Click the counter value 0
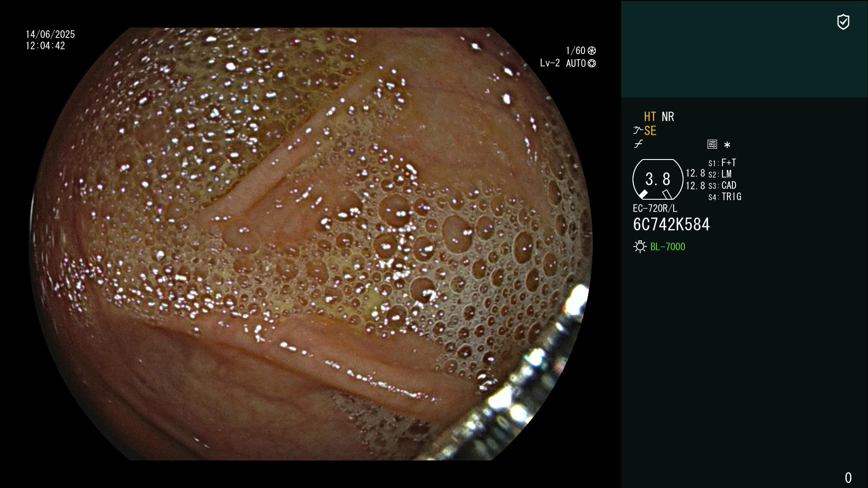 point(848,478)
